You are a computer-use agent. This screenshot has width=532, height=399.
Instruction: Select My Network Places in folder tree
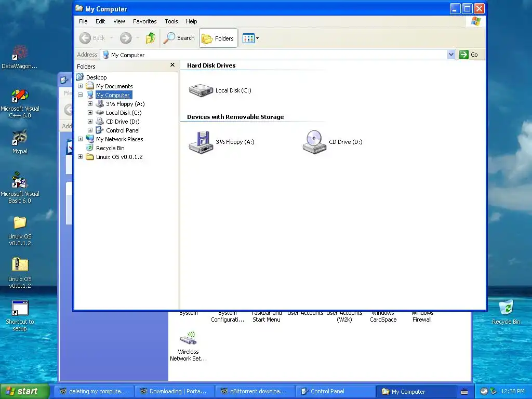point(119,139)
